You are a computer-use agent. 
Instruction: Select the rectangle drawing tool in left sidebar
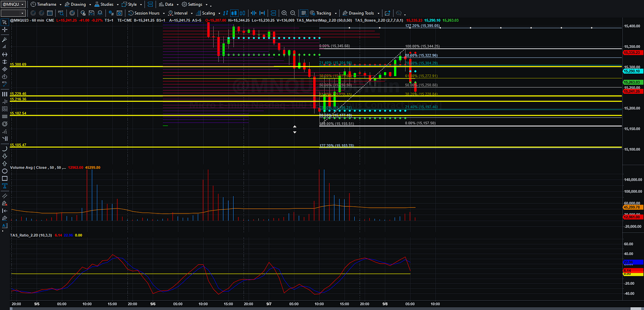(4, 178)
